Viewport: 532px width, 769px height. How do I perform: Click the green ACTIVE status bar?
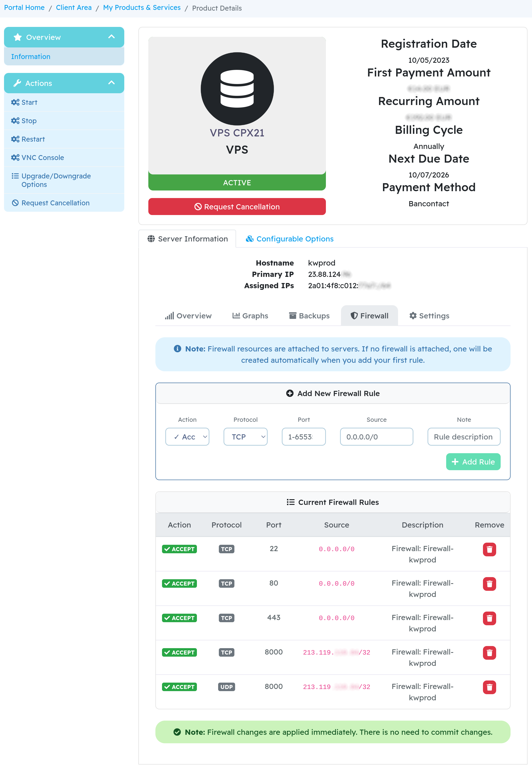tap(237, 182)
